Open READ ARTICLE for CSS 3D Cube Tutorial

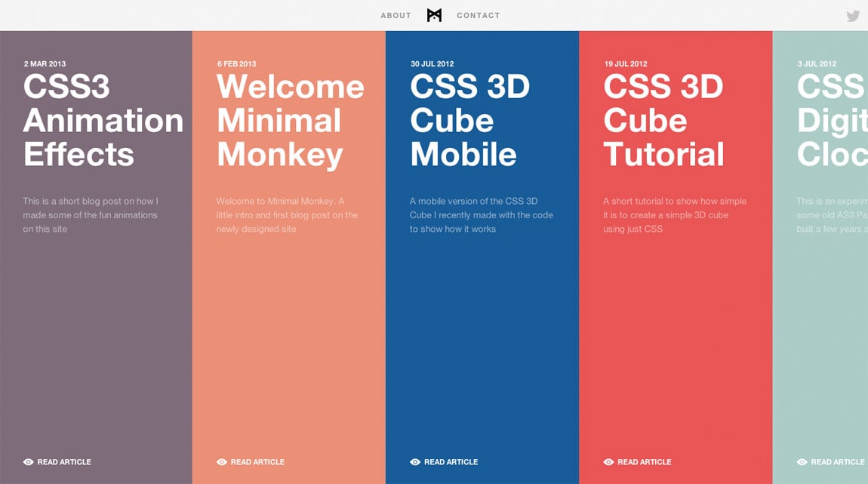(645, 461)
